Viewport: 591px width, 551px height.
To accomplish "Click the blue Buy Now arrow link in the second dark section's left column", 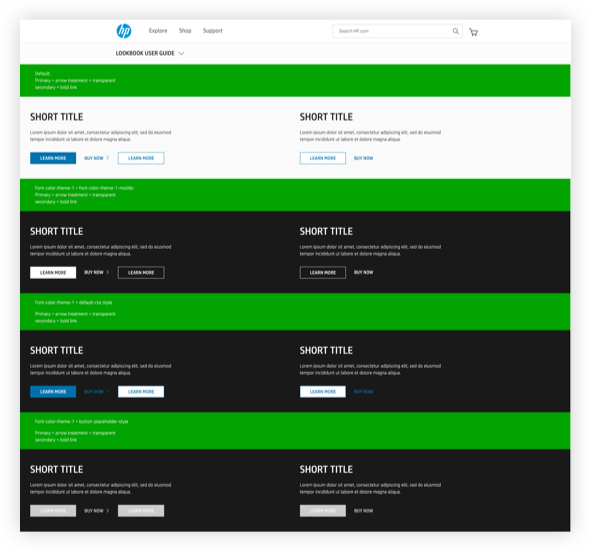I will [97, 392].
